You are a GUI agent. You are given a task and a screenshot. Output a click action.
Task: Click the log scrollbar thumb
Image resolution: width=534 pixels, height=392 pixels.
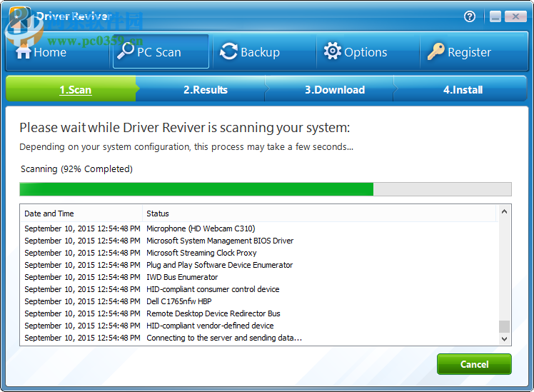point(504,326)
